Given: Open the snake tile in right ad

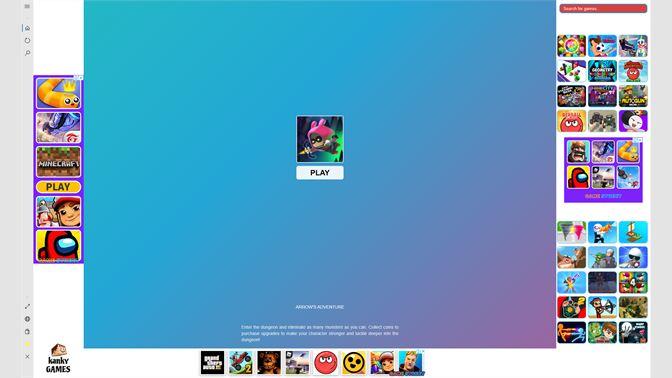Looking at the screenshot, I should tap(628, 151).
